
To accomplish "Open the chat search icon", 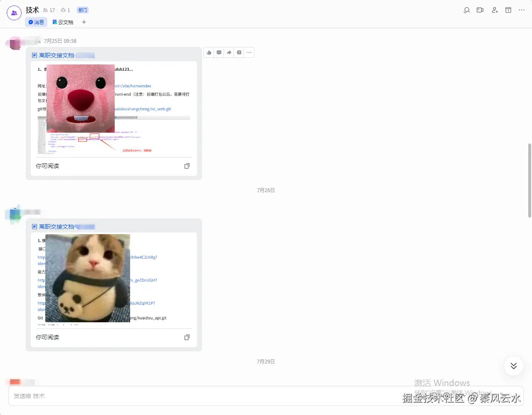I will [x=466, y=10].
